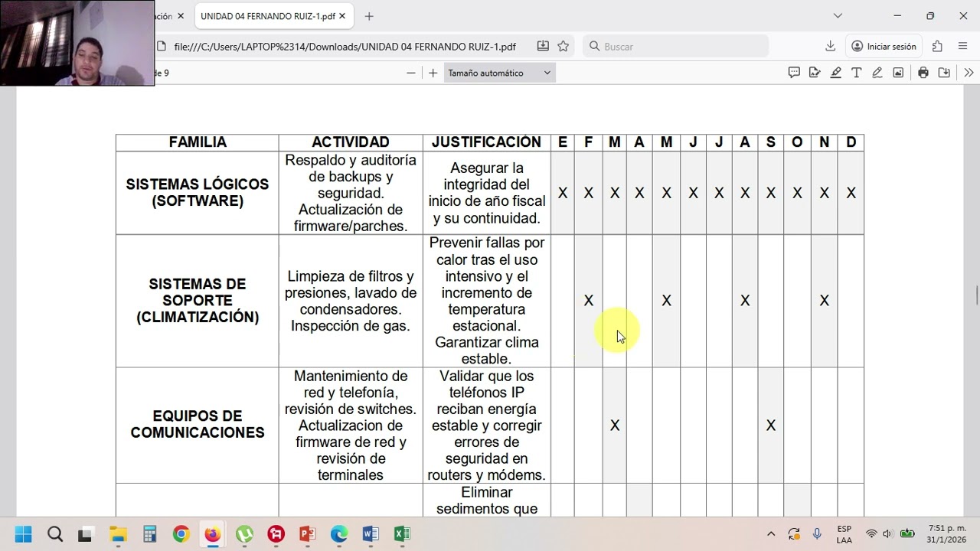Open the Tamaño automático zoom dropdown
The width and height of the screenshot is (980, 551).
(x=499, y=73)
